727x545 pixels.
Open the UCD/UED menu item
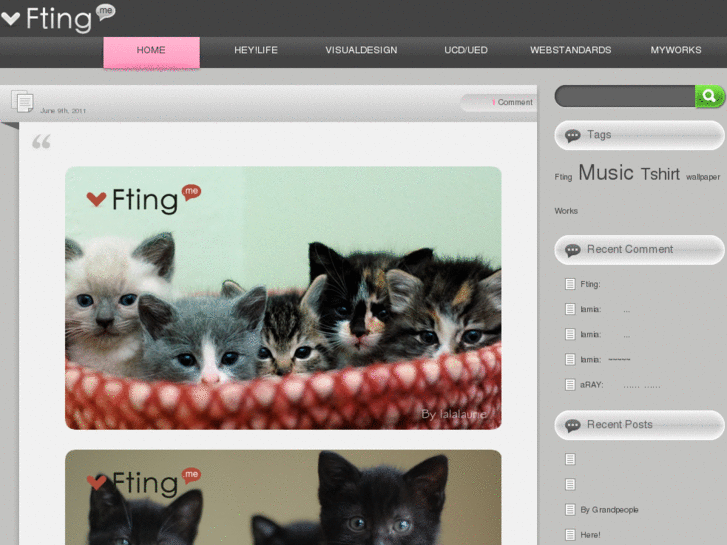coord(466,50)
